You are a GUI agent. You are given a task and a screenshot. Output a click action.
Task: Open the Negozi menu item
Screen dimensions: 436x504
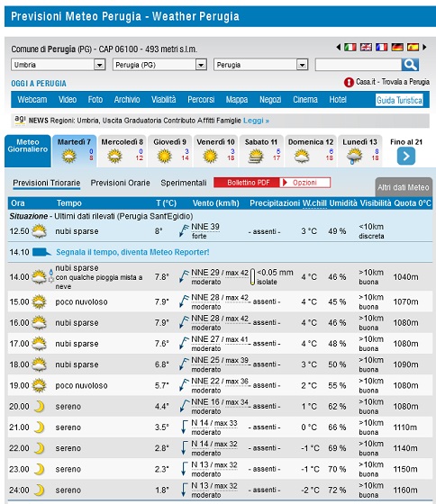(x=270, y=100)
